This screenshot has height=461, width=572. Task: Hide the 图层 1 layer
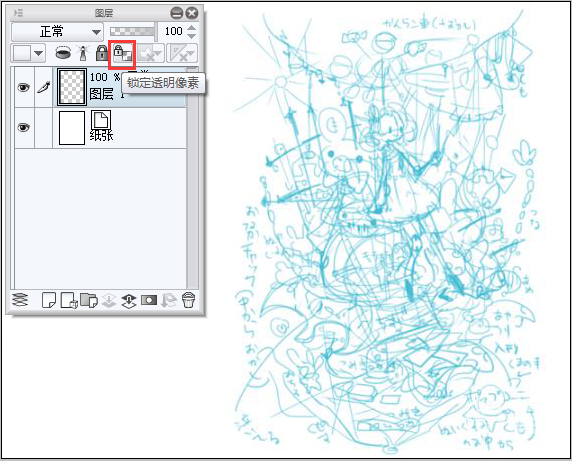pyautogui.click(x=24, y=88)
